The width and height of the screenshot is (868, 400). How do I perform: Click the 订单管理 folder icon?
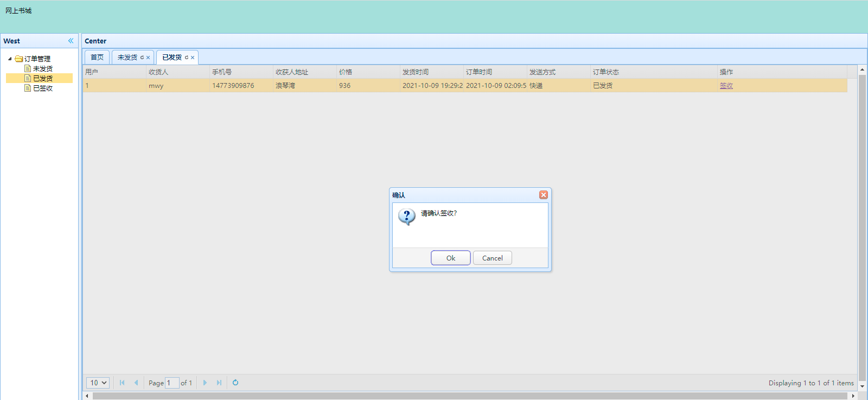(19, 59)
